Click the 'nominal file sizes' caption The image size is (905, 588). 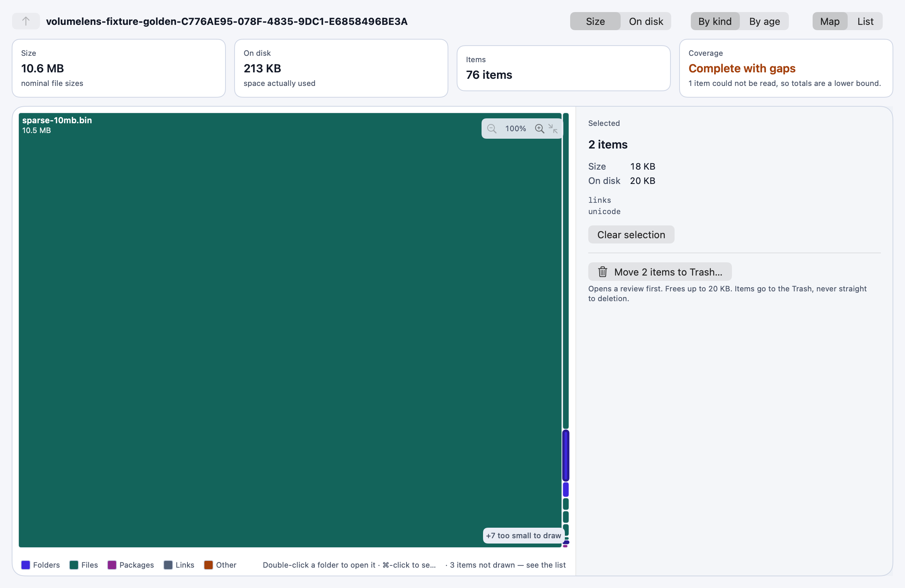click(52, 83)
